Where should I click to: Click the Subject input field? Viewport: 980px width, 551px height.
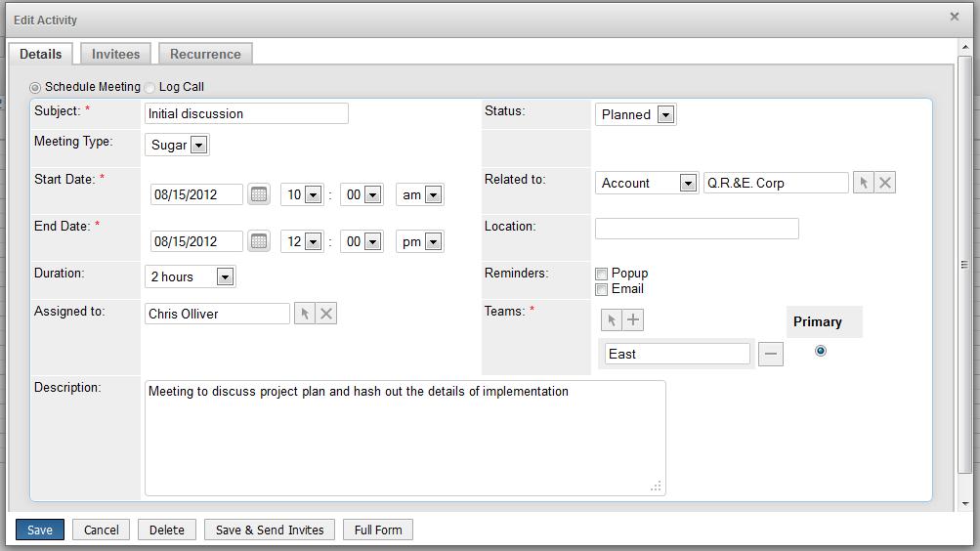246,113
